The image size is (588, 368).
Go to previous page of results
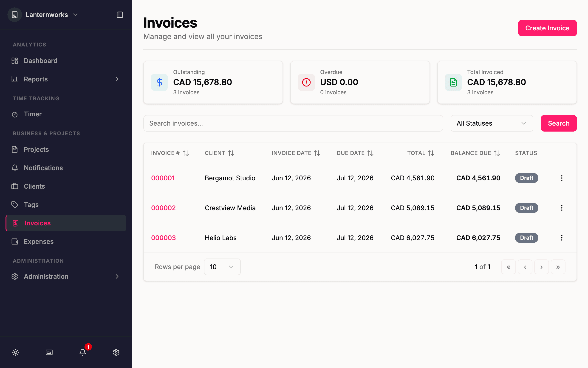coord(525,267)
